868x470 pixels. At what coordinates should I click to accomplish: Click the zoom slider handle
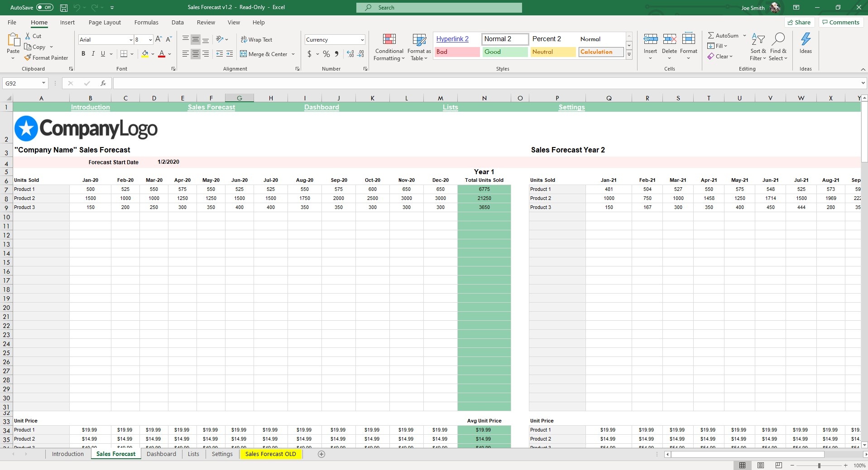pos(819,465)
